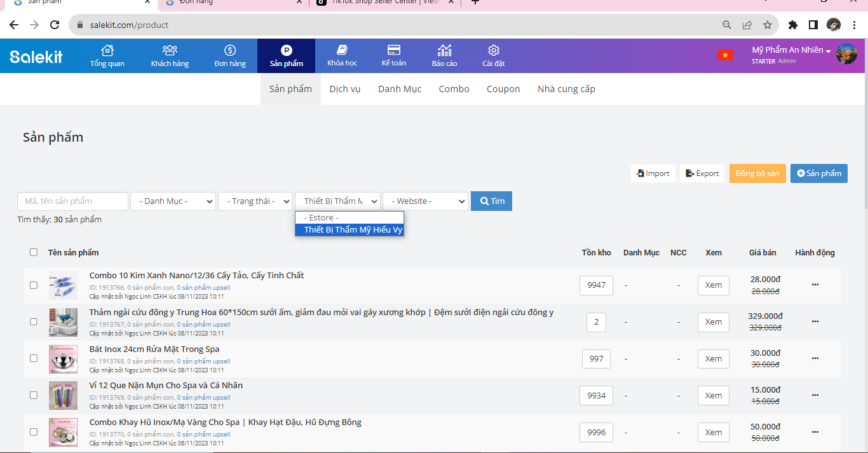Go to Khách hàng customers icon

point(170,51)
